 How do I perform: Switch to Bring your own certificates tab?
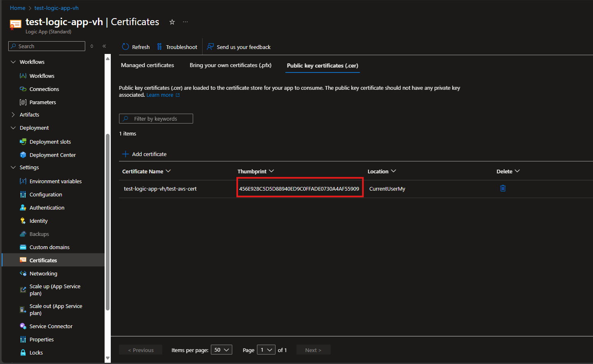(x=230, y=65)
